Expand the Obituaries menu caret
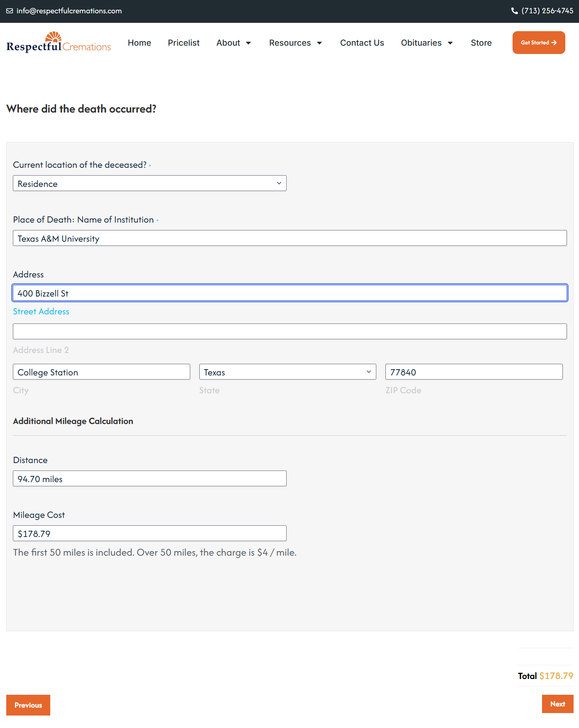Viewport: 579px width, 728px height. pyautogui.click(x=450, y=43)
